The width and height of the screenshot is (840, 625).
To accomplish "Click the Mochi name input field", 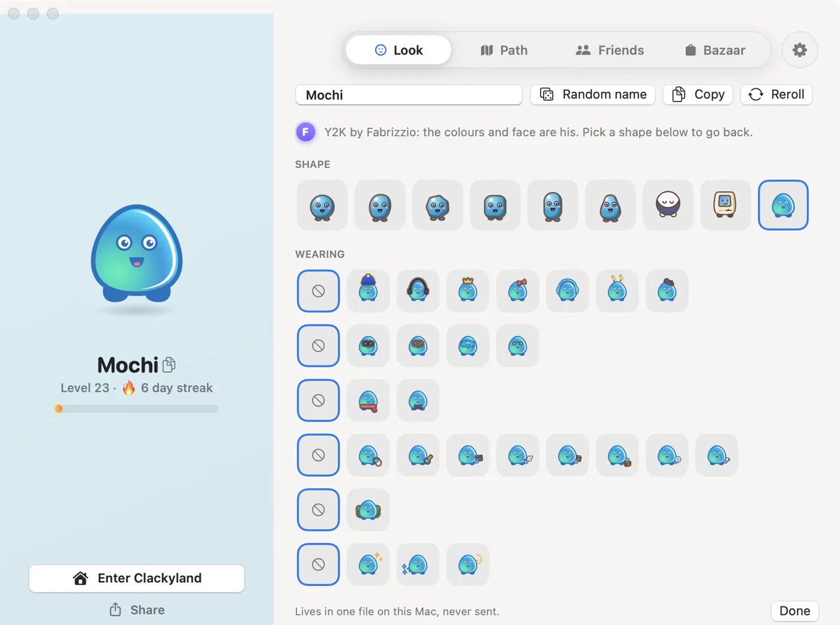I will (409, 95).
